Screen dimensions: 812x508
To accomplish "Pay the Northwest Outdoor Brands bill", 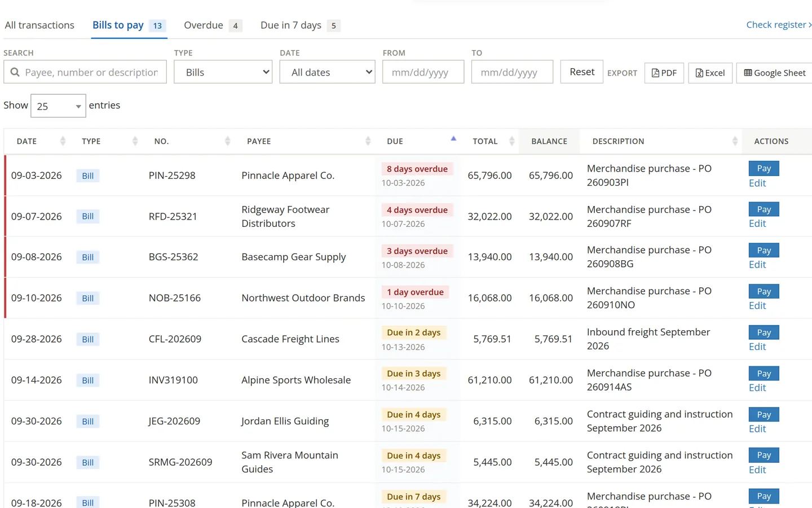I will click(764, 291).
